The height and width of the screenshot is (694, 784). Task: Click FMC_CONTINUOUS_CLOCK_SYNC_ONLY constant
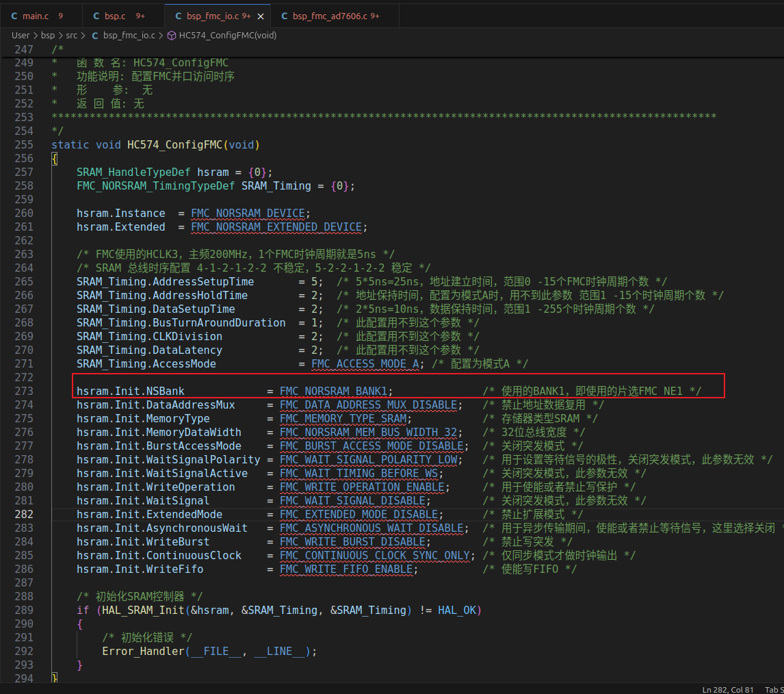375,556
